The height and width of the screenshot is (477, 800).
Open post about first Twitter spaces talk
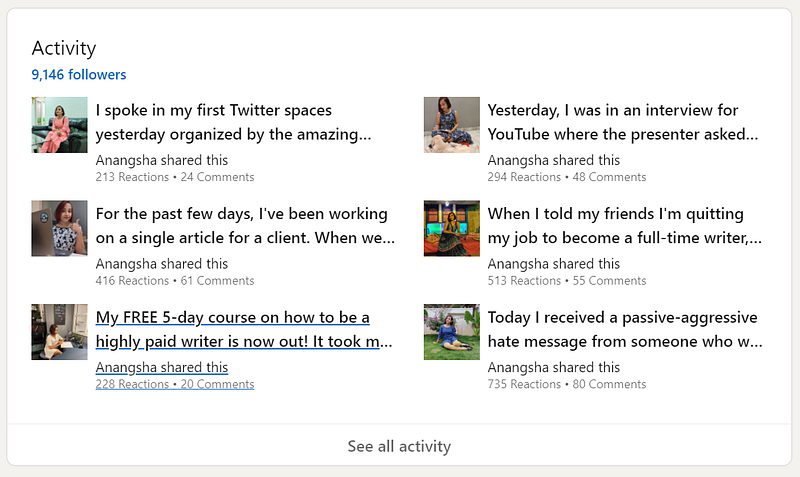click(x=233, y=121)
